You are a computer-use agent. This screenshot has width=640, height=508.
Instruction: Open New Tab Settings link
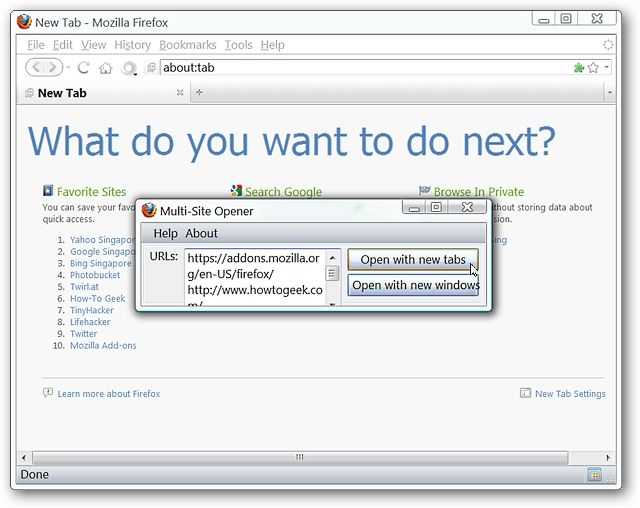(x=570, y=394)
